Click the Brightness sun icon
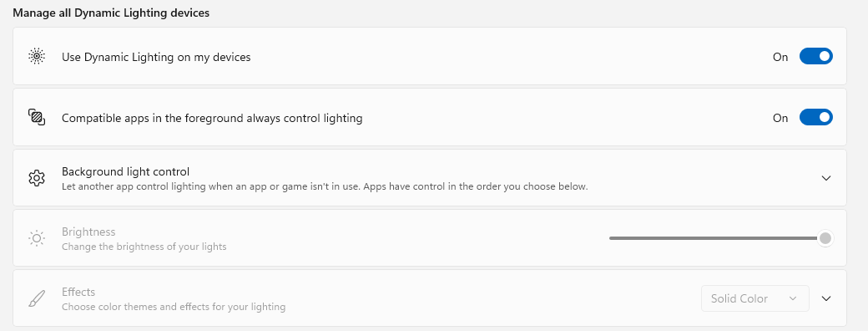The image size is (868, 331). tap(37, 238)
